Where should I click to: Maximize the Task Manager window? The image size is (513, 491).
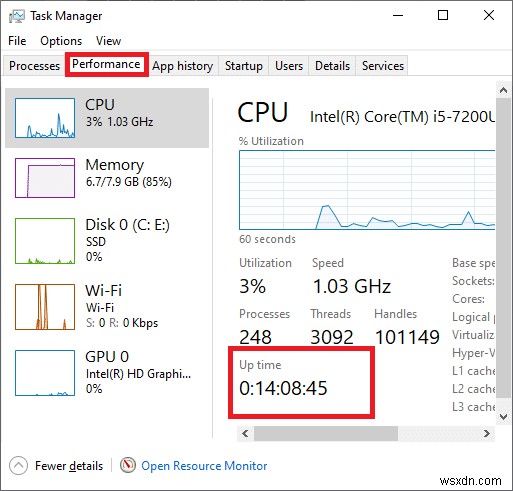pos(443,15)
